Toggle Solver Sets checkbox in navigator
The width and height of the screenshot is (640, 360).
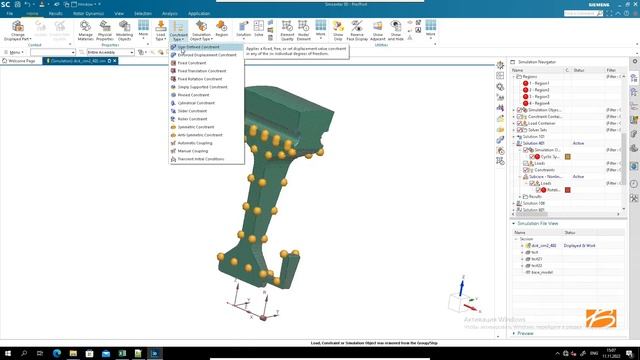(x=520, y=130)
